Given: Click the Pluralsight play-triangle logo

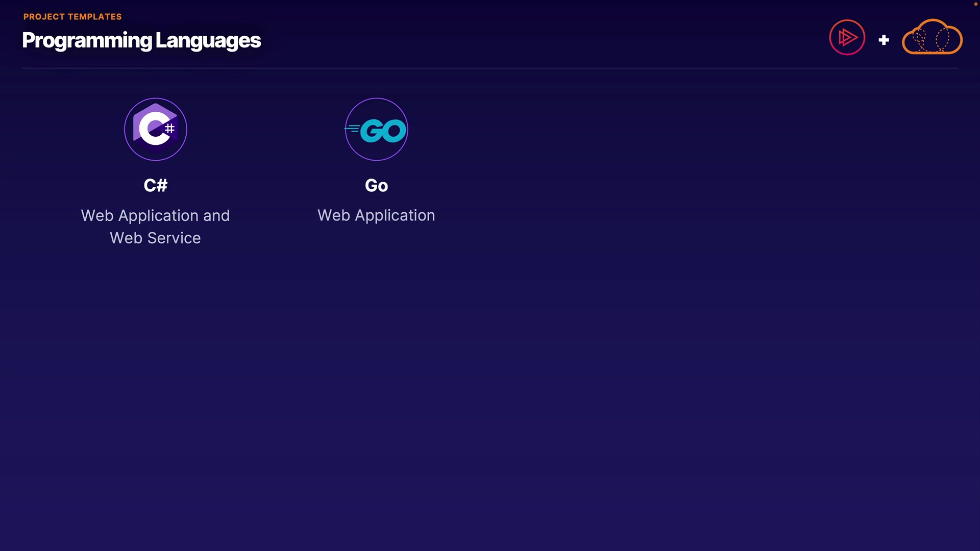Looking at the screenshot, I should 847,37.
